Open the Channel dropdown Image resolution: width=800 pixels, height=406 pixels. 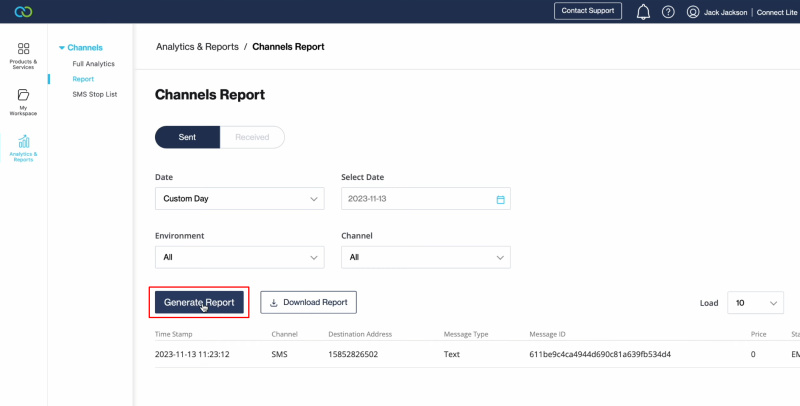point(425,257)
